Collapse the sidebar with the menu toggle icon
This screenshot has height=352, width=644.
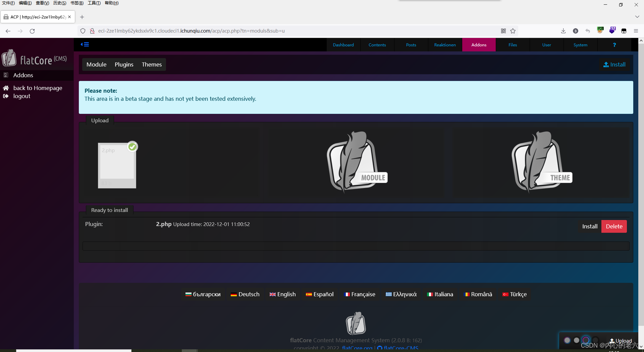pyautogui.click(x=85, y=44)
